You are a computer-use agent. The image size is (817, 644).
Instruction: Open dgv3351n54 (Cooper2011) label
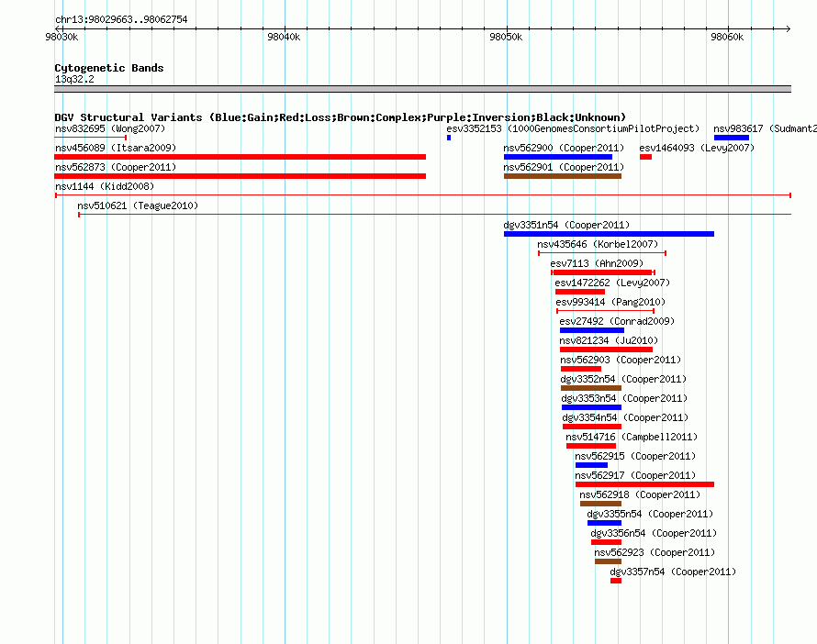tap(567, 225)
